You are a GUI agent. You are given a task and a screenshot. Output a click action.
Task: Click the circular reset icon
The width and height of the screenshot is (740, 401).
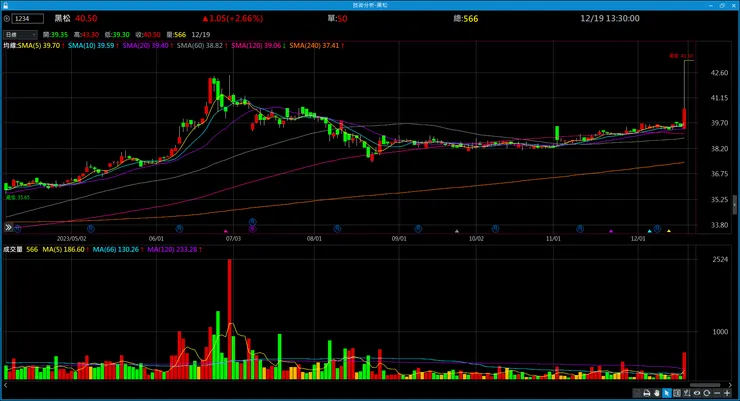coord(706,393)
